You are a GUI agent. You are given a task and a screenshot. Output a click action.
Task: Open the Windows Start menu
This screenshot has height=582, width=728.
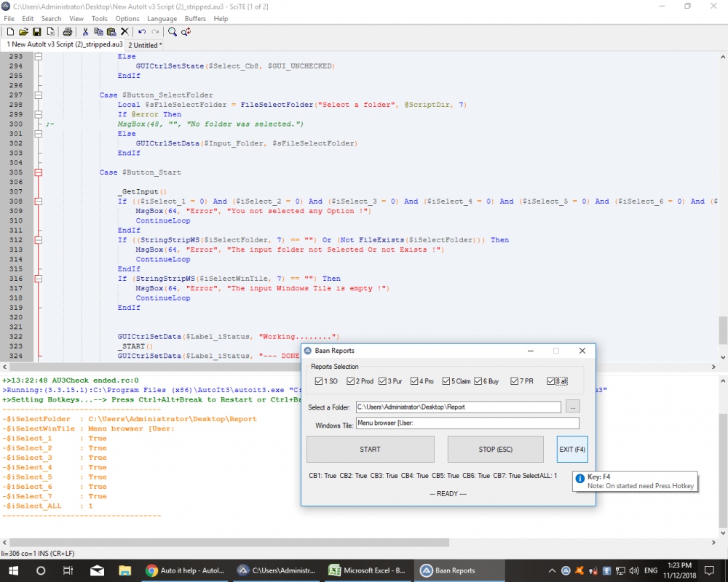pyautogui.click(x=13, y=570)
